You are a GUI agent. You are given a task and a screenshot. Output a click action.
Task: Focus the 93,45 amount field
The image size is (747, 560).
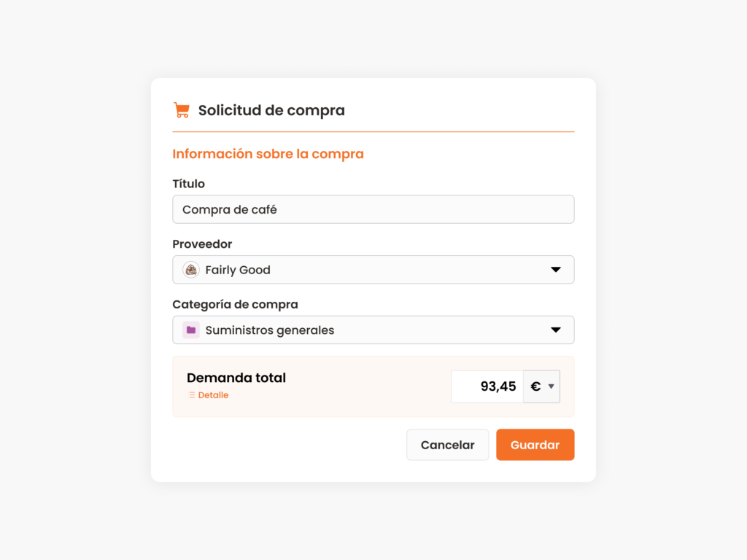[487, 386]
